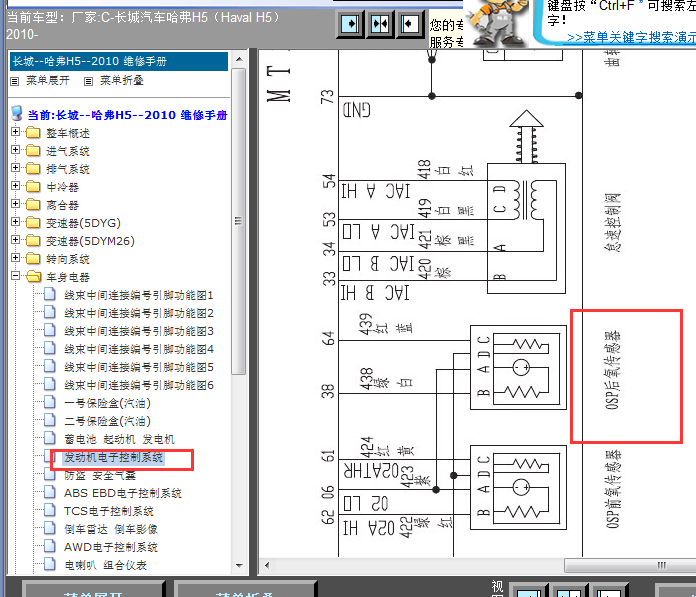Click page icon of AWD电子控制系统

[50, 546]
